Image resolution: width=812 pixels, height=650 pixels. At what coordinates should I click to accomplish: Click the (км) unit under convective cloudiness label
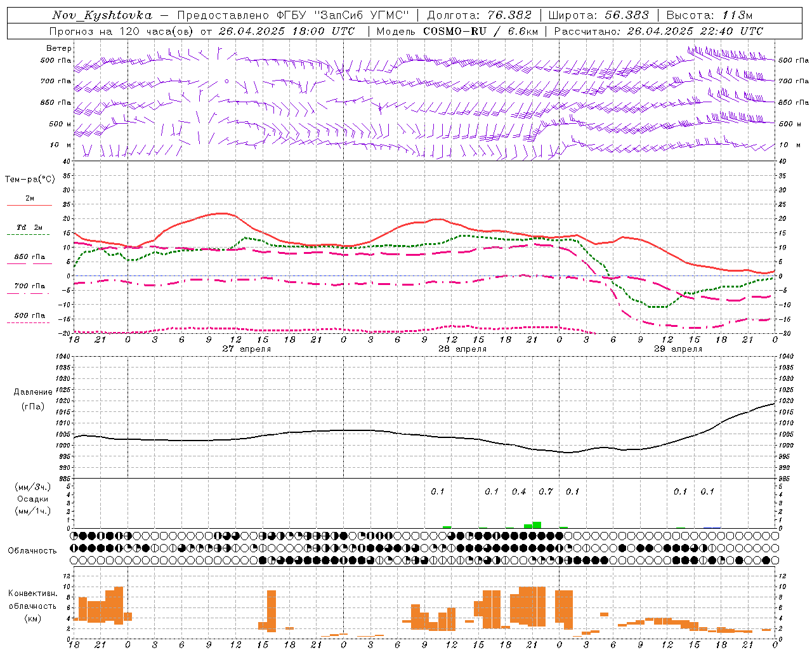pos(33,618)
